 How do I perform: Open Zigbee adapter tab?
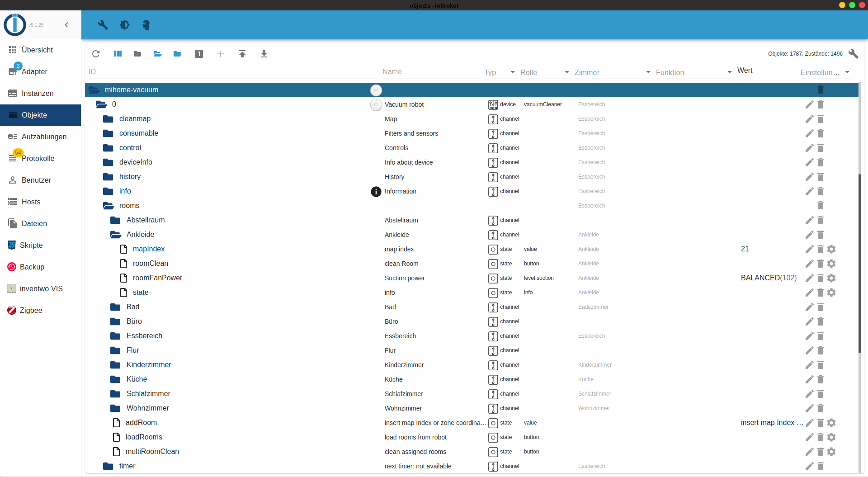[x=41, y=310]
